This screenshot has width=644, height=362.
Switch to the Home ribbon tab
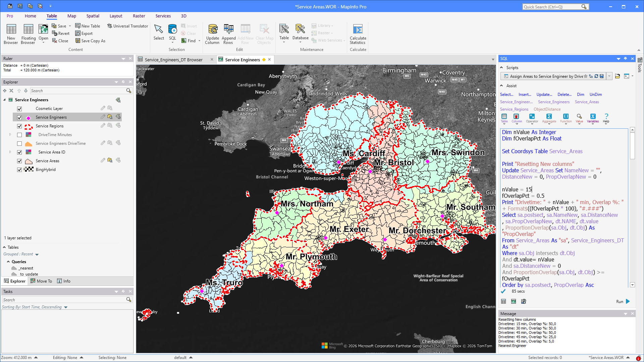31,16
